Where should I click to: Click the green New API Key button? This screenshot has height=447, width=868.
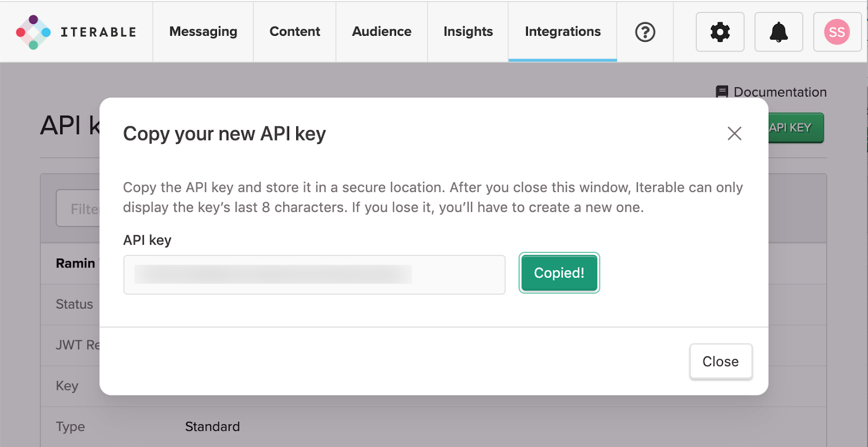click(796, 128)
